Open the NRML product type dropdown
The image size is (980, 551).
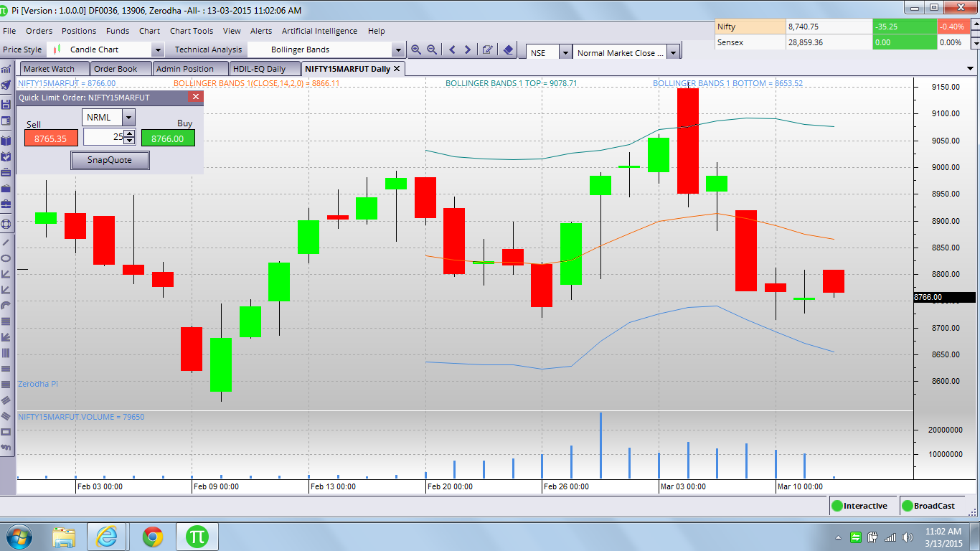[x=128, y=117]
